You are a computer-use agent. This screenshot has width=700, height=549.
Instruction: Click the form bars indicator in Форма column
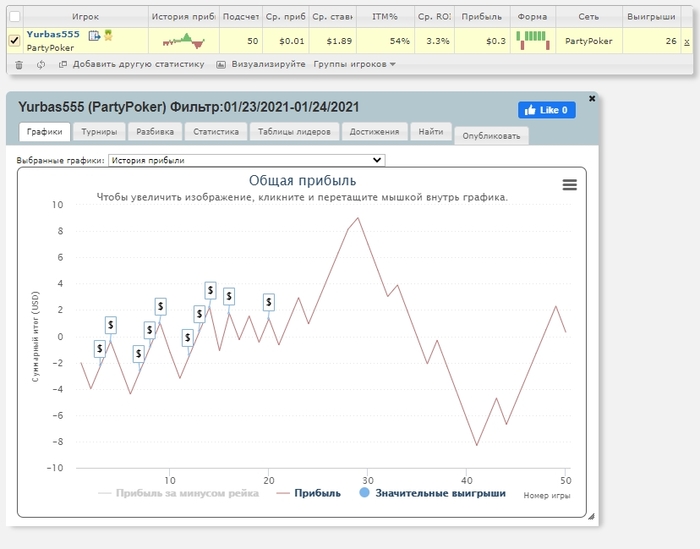pyautogui.click(x=533, y=40)
